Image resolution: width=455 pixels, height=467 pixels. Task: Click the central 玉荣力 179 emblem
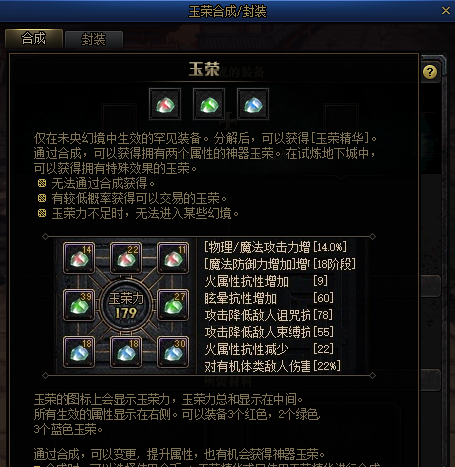pyautogui.click(x=126, y=305)
